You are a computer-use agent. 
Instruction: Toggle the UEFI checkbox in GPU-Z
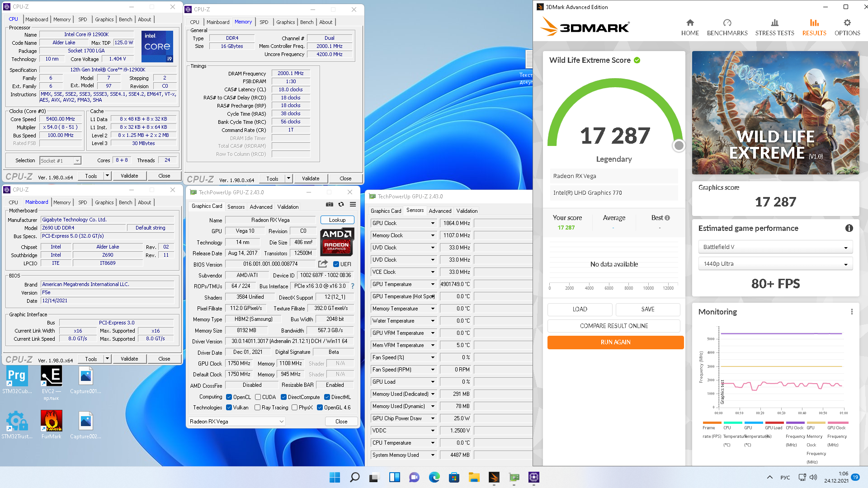(x=336, y=264)
